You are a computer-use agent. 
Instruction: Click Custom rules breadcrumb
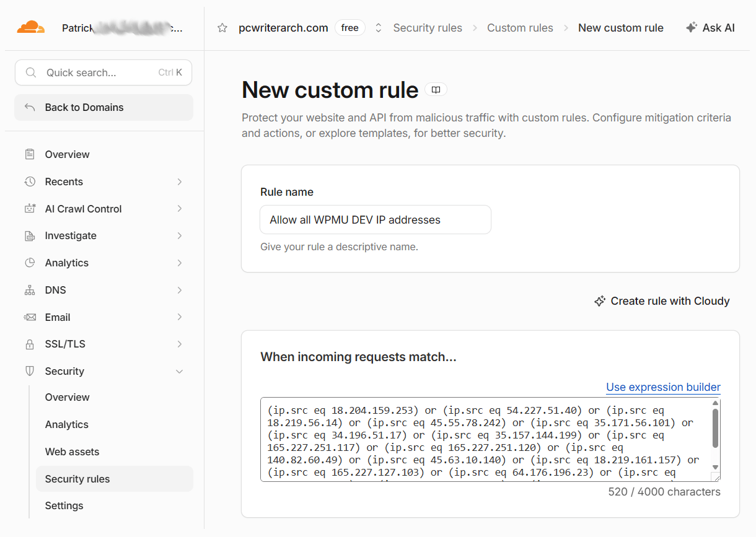[520, 28]
